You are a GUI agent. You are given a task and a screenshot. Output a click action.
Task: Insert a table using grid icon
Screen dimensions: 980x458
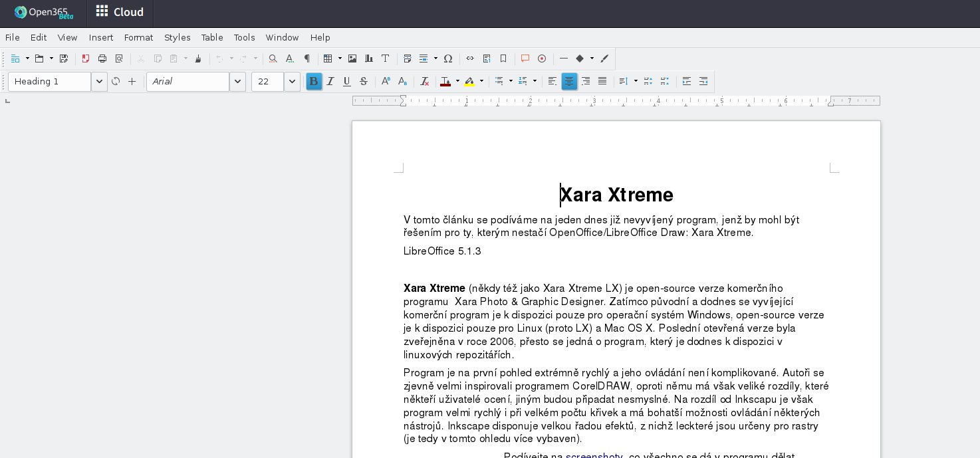[x=328, y=58]
